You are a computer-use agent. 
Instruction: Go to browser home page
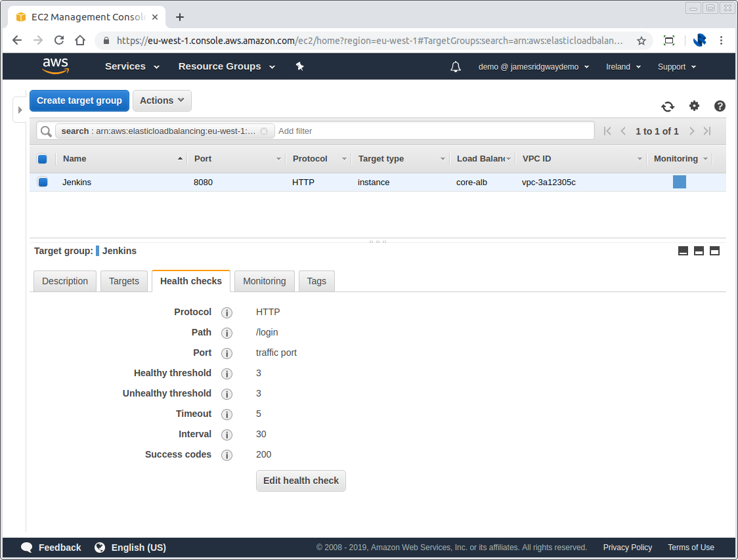pyautogui.click(x=80, y=41)
